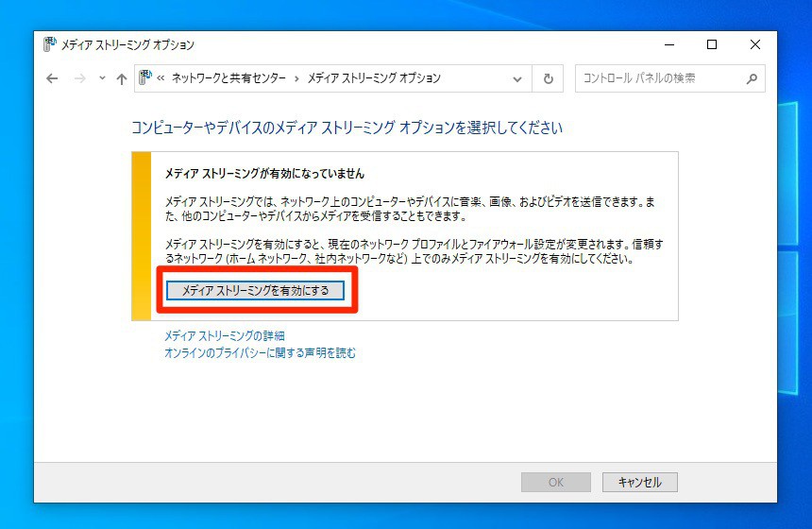Close the メディア ストリーミング オプション window
The height and width of the screenshot is (529, 812).
coord(755,45)
